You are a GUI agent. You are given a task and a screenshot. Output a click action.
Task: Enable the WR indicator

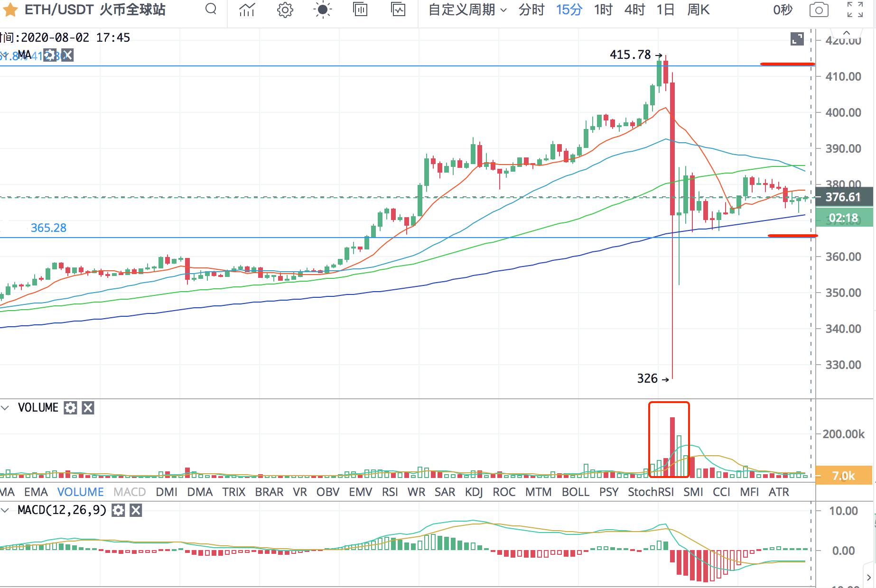[x=416, y=492]
